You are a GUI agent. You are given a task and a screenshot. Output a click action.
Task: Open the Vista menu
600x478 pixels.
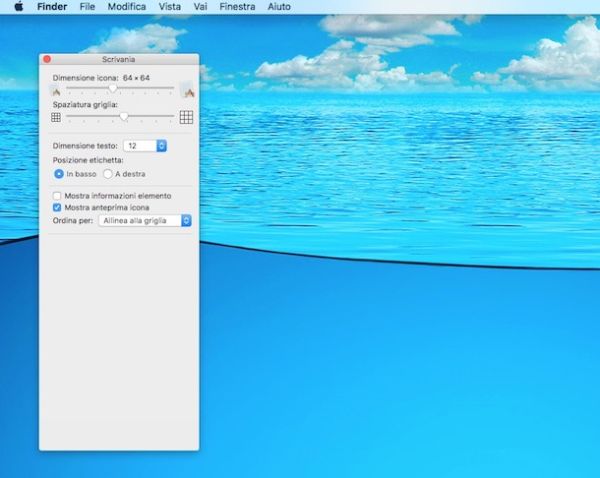click(x=170, y=7)
